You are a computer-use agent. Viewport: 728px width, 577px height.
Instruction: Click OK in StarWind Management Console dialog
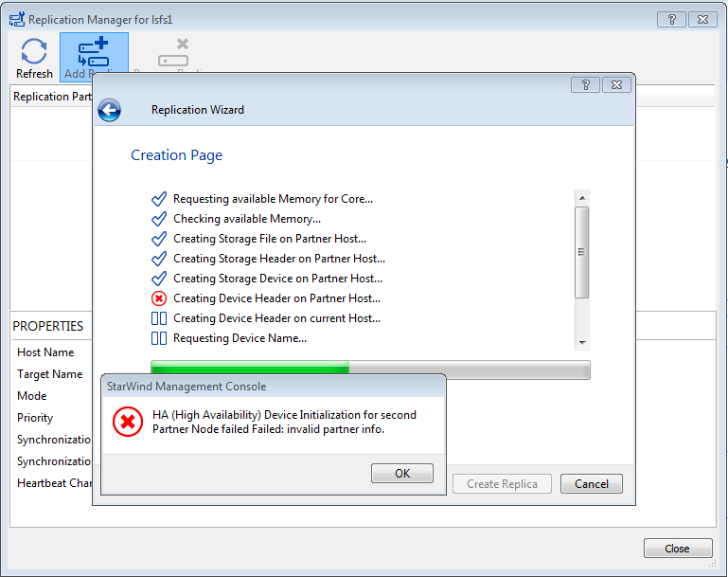click(402, 474)
